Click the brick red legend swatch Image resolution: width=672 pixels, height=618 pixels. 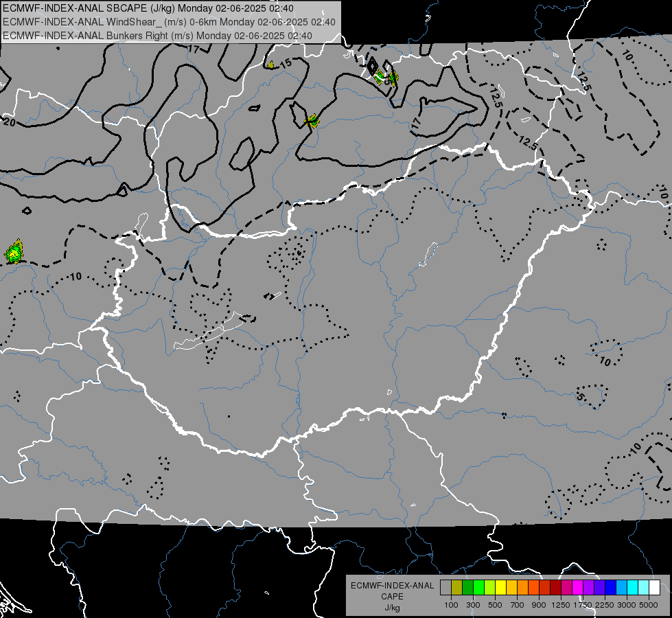(x=545, y=588)
